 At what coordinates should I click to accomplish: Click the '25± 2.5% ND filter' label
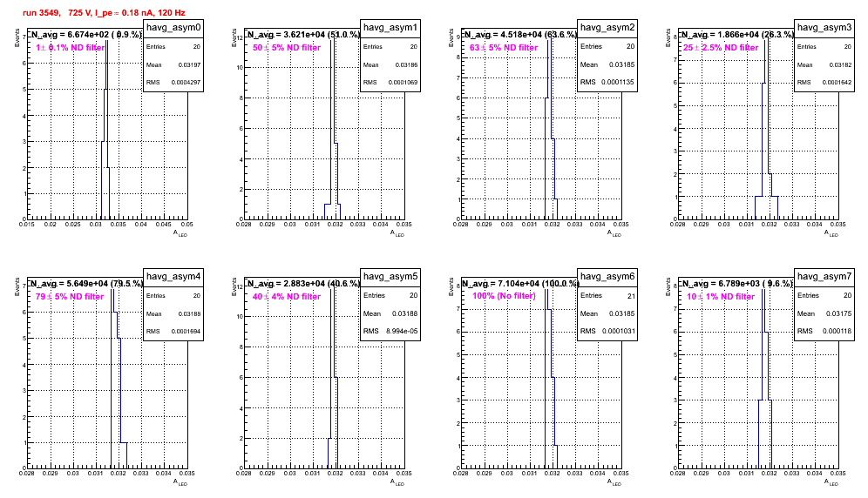click(721, 48)
